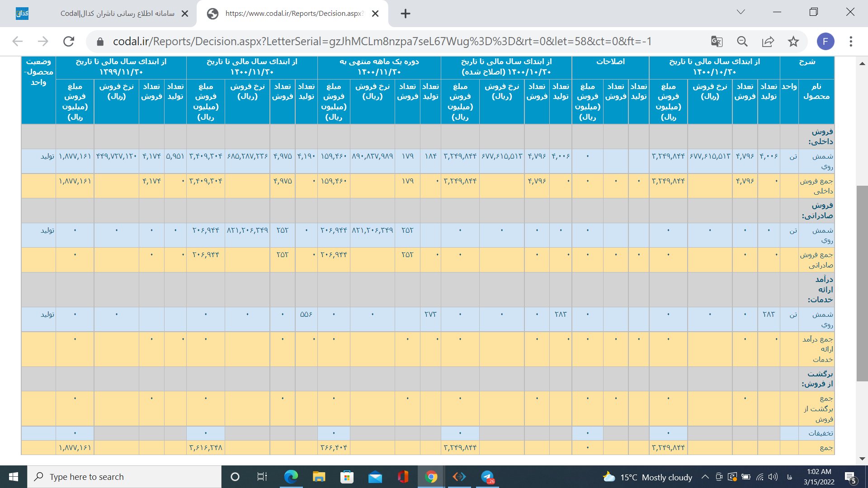Open Telegram from taskbar

(x=487, y=477)
